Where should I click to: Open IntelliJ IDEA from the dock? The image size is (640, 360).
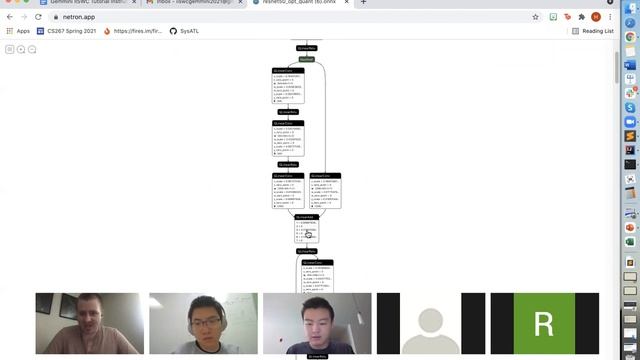(x=630, y=150)
